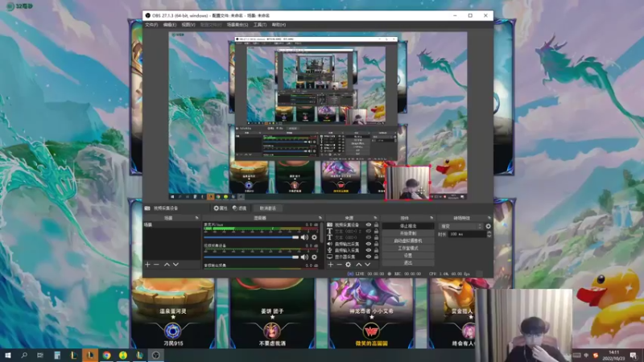Open the Windows Start menu

(x=7, y=355)
